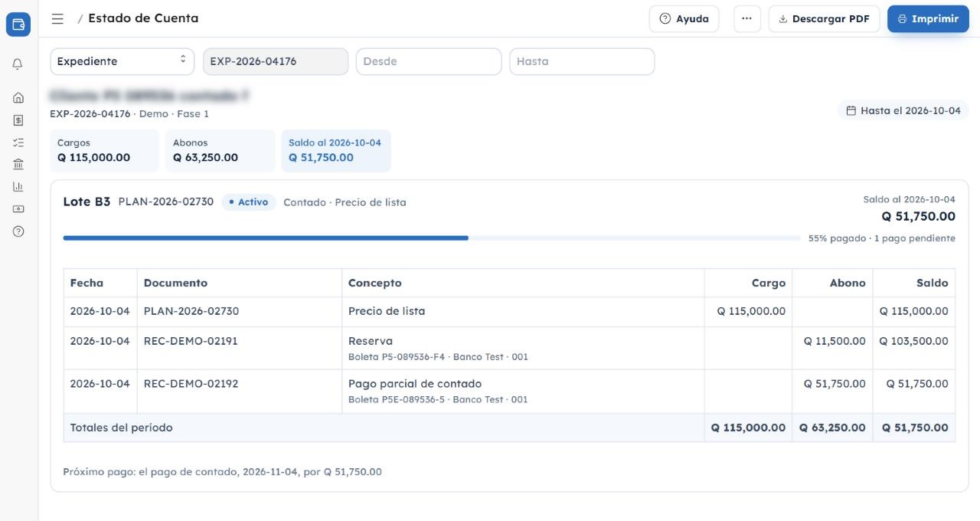Click the Ayuda help button
The image size is (980, 521).
684,18
